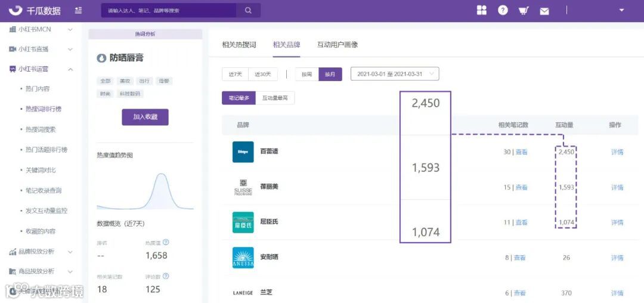The image size is (644, 303).
Task: Select the 美妆 category tag
Action: (125, 81)
